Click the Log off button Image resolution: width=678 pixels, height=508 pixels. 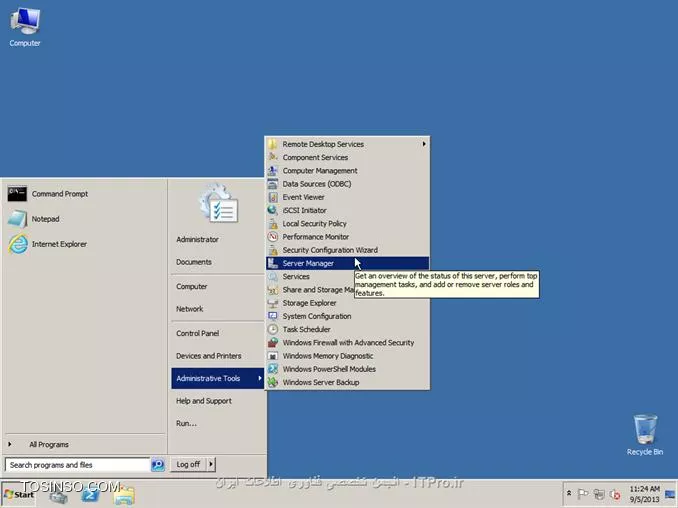coord(189,464)
